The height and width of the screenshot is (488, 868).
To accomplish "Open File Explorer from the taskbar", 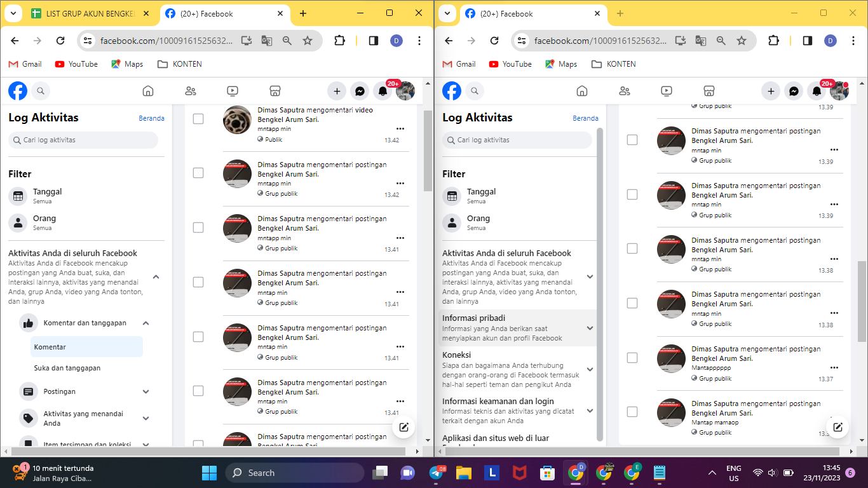I will 464,473.
